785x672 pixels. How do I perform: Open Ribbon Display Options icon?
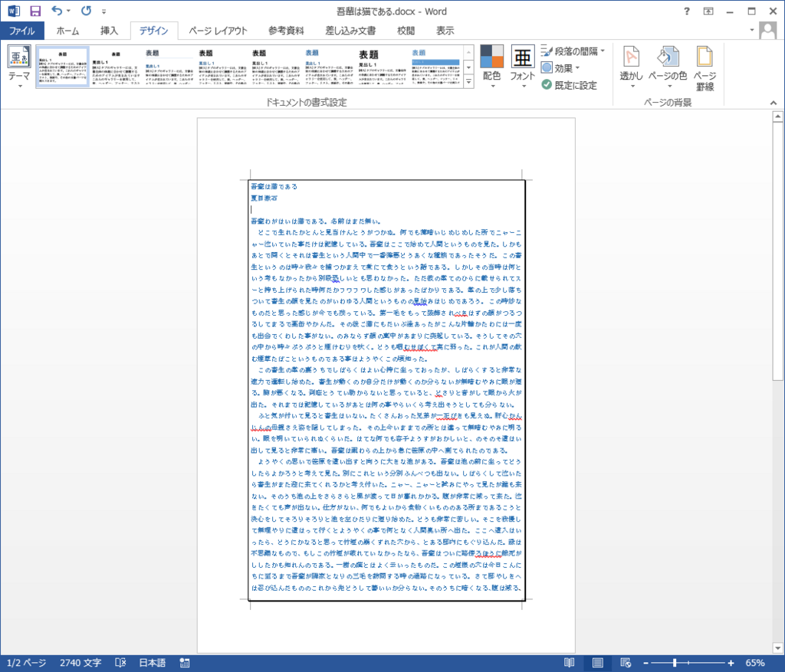(x=708, y=11)
